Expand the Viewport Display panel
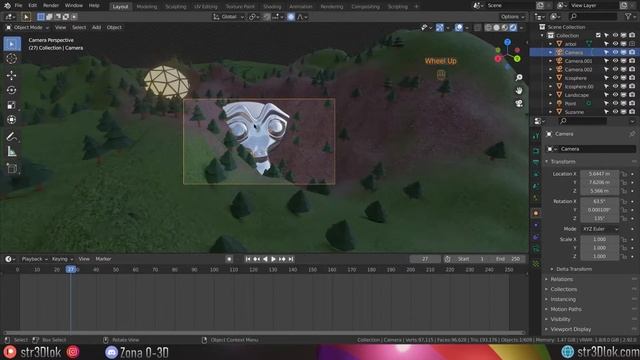 pyautogui.click(x=570, y=329)
